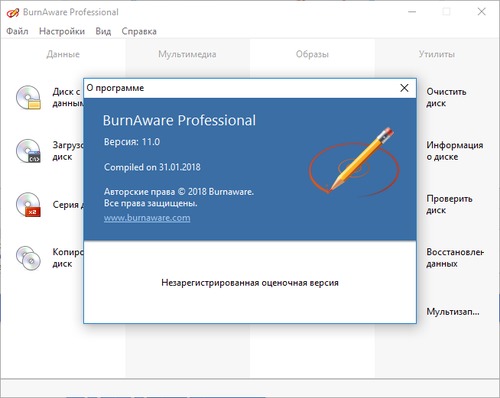This screenshot has height=398, width=500.
Task: Click the Загрузочный диск label
Action: [x=68, y=151]
